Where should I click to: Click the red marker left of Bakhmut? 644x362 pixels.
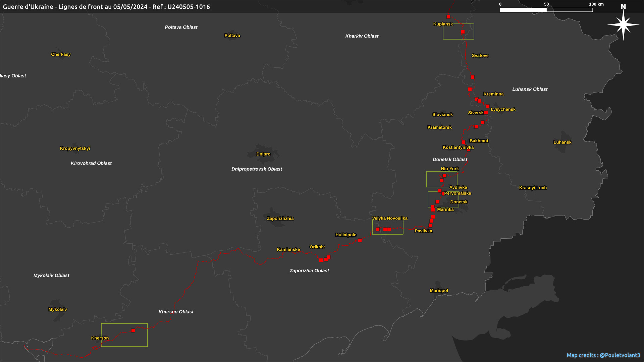464,142
